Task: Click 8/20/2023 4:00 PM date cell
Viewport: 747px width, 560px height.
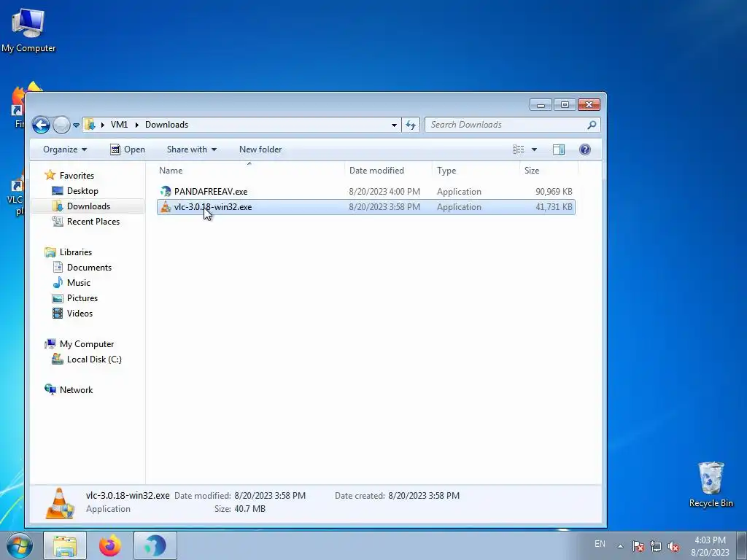Action: (384, 192)
